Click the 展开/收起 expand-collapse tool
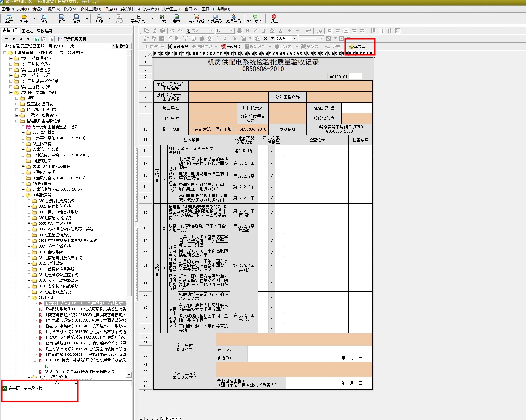 (139, 19)
